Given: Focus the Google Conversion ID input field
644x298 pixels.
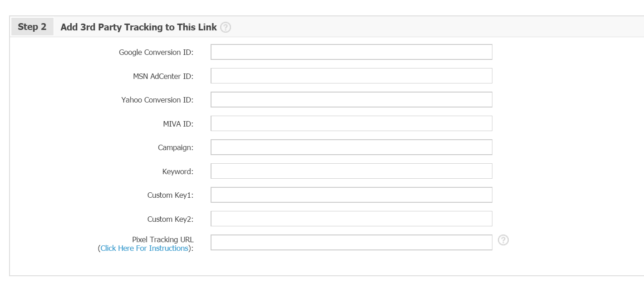Looking at the screenshot, I should 351,52.
